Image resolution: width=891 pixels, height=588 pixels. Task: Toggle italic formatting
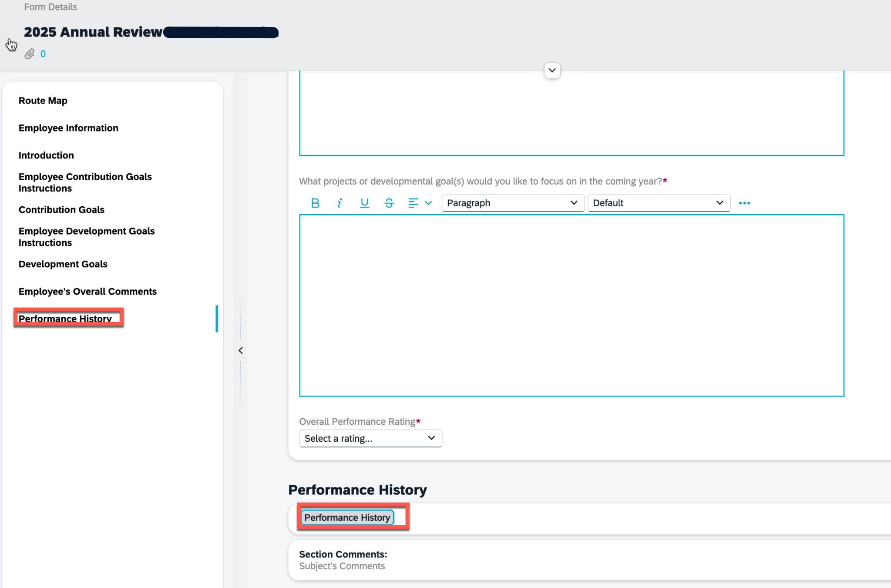[340, 203]
